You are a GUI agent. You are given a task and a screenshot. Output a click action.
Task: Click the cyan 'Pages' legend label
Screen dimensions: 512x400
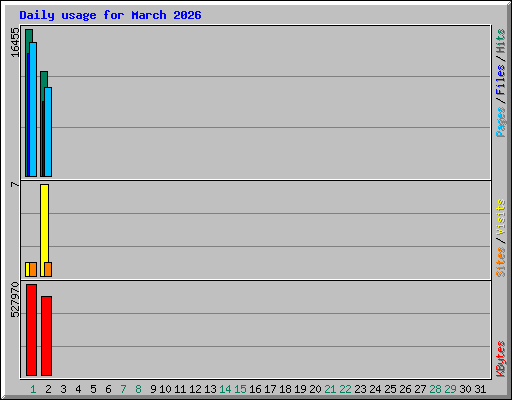(x=501, y=122)
